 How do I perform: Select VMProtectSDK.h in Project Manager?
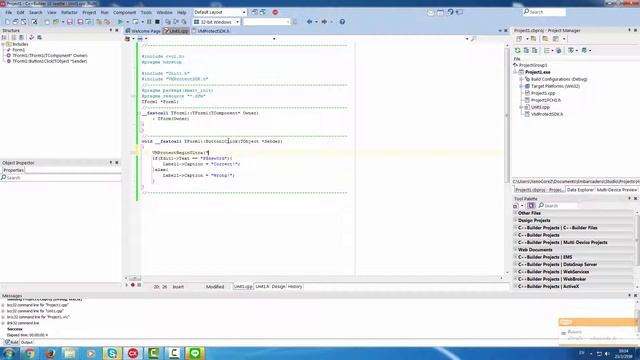click(x=547, y=114)
